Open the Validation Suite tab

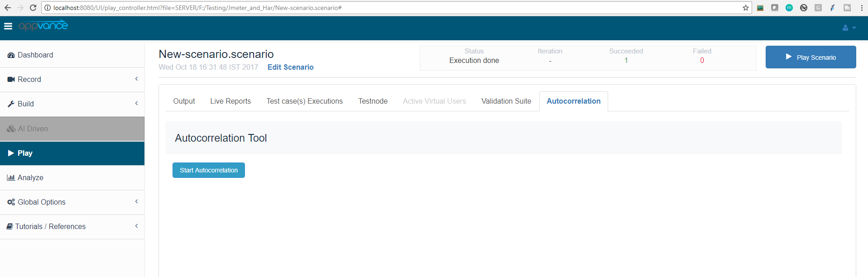(506, 101)
